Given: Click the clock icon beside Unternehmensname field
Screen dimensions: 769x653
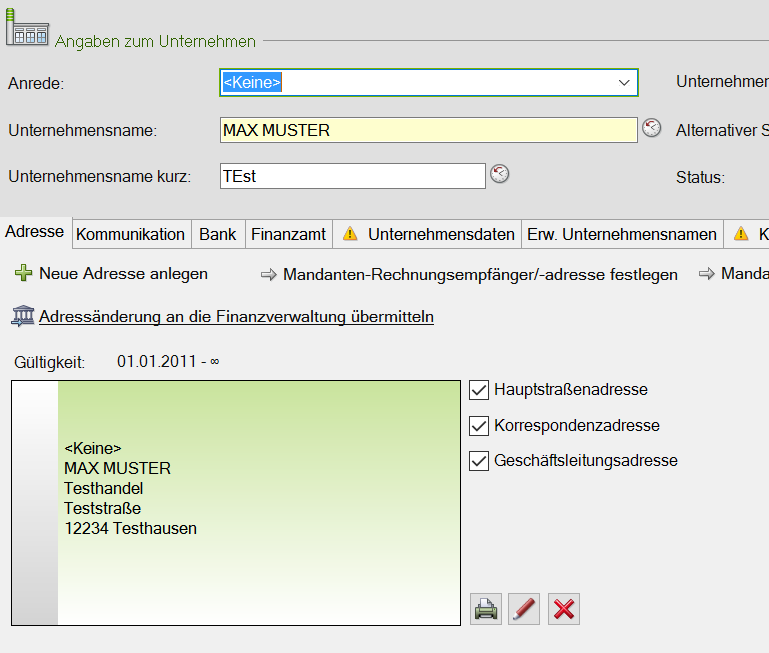Looking at the screenshot, I should point(652,128).
